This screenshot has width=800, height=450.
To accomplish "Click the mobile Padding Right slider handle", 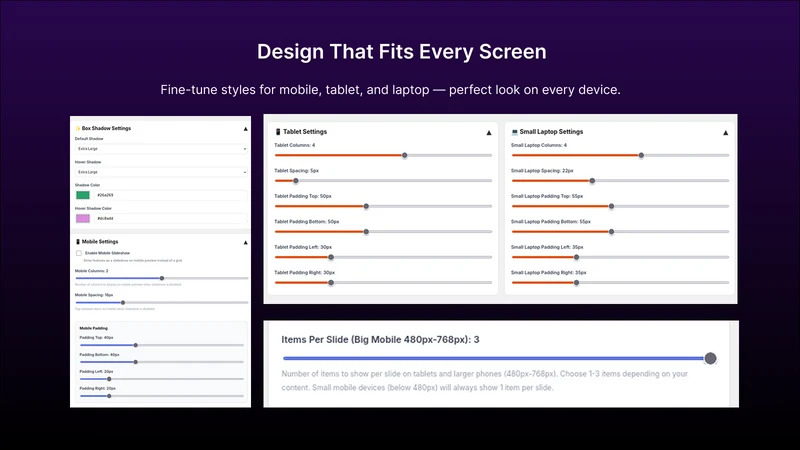I will [x=109, y=396].
